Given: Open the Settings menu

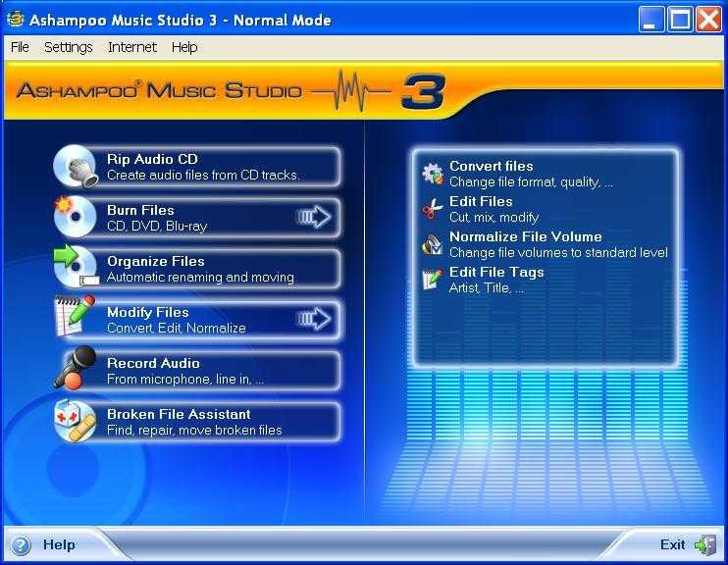Looking at the screenshot, I should 68,47.
